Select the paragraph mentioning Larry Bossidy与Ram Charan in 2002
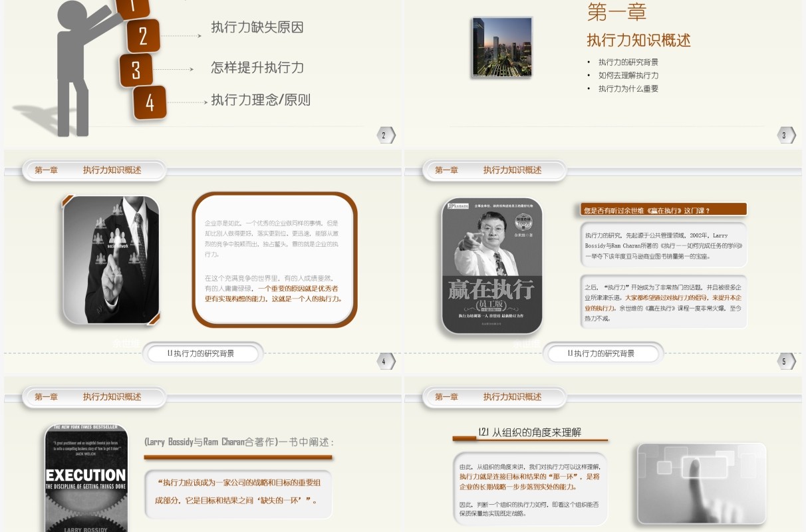806x532 pixels. [663, 245]
